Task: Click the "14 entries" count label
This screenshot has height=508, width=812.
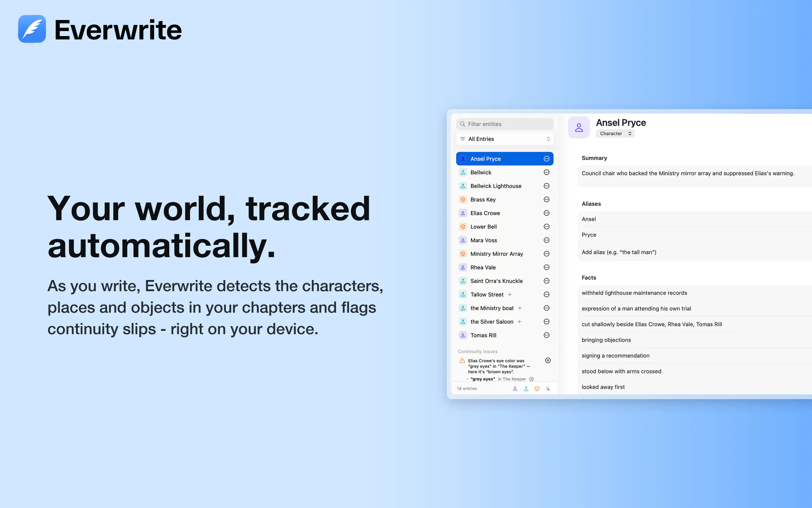Action: click(467, 389)
